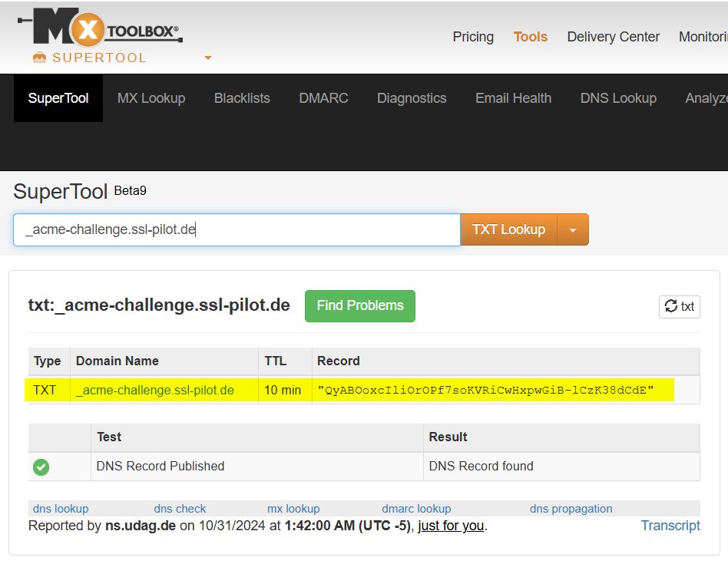Select the TXT record value string
The width and height of the screenshot is (728, 564).
485,390
